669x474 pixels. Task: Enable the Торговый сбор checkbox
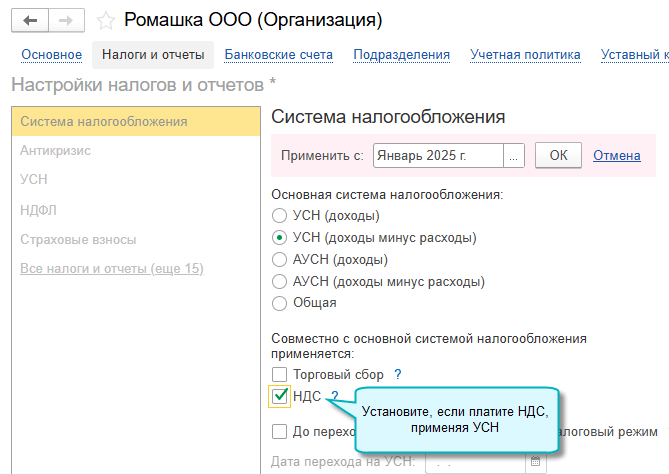click(x=280, y=374)
